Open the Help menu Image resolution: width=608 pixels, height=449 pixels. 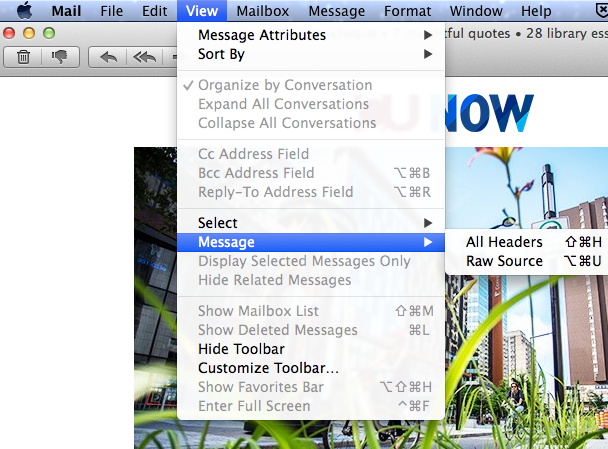536,11
